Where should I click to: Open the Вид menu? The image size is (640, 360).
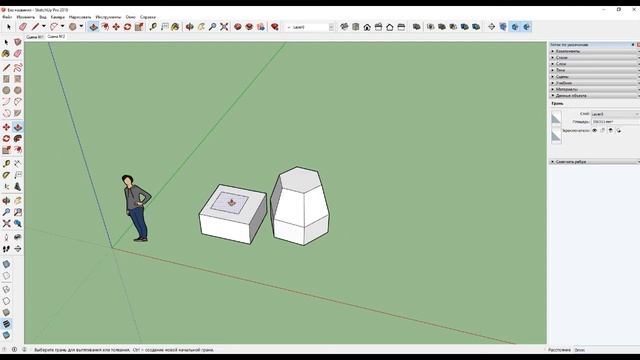43,17
